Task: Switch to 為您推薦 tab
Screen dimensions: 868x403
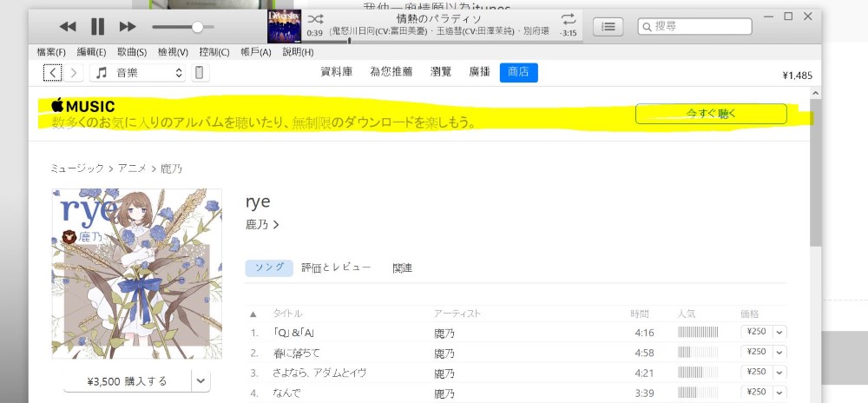Action: click(x=391, y=72)
